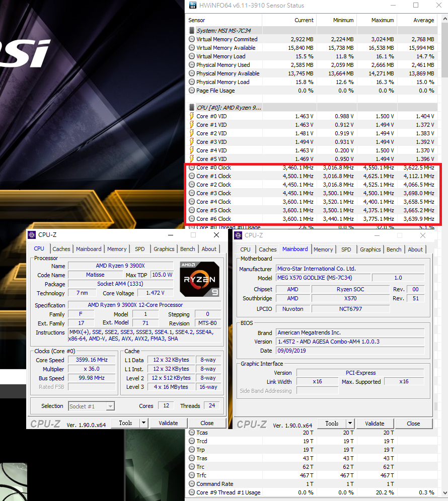Click the Tcas timing sensor icon
Viewport: 448px width, 501px height.
pos(192,432)
